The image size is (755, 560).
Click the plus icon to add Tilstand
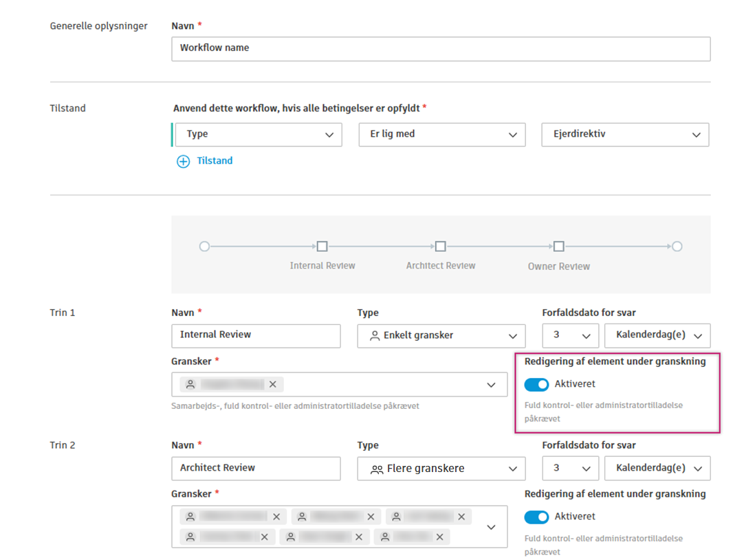click(183, 161)
